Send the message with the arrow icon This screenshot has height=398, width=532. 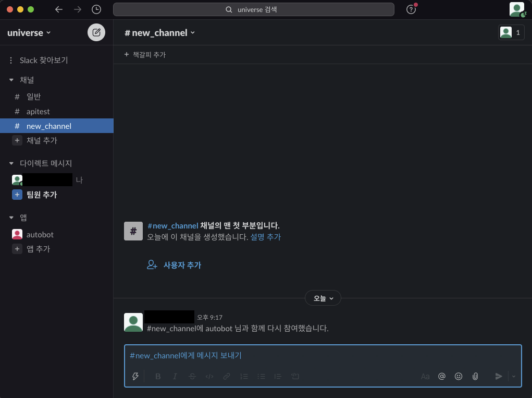(x=499, y=376)
